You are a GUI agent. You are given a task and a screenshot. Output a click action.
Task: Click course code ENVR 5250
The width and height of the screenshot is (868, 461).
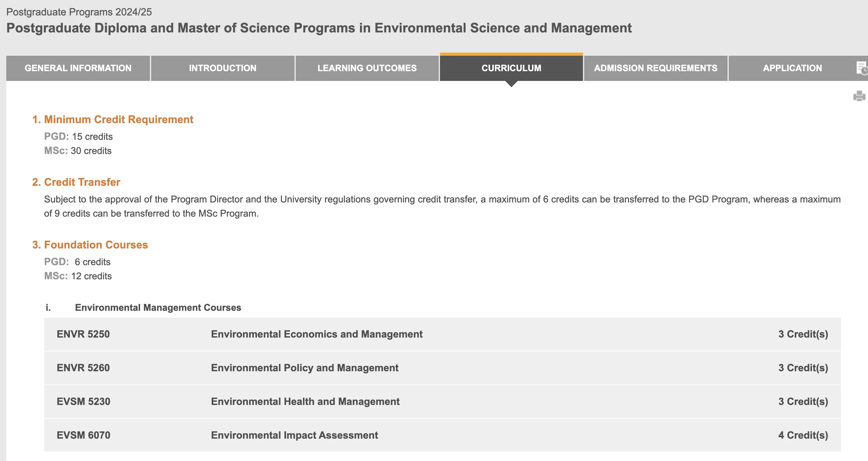(x=83, y=334)
